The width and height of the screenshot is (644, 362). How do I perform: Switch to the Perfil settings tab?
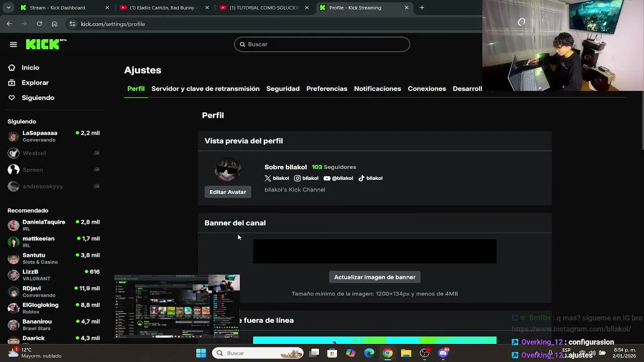tap(136, 88)
